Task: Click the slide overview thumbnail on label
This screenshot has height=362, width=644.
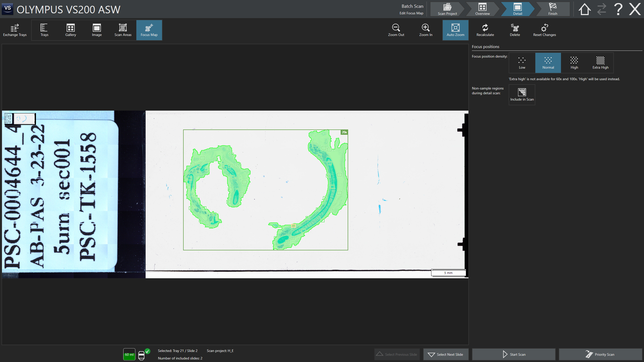Action: pyautogui.click(x=20, y=119)
